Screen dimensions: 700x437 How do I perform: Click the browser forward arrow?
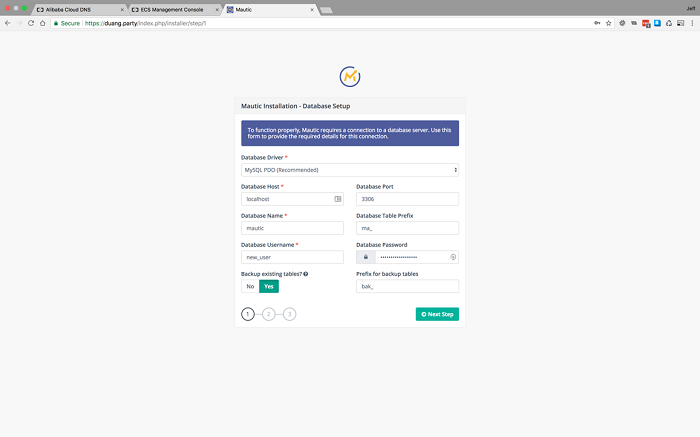[19, 23]
